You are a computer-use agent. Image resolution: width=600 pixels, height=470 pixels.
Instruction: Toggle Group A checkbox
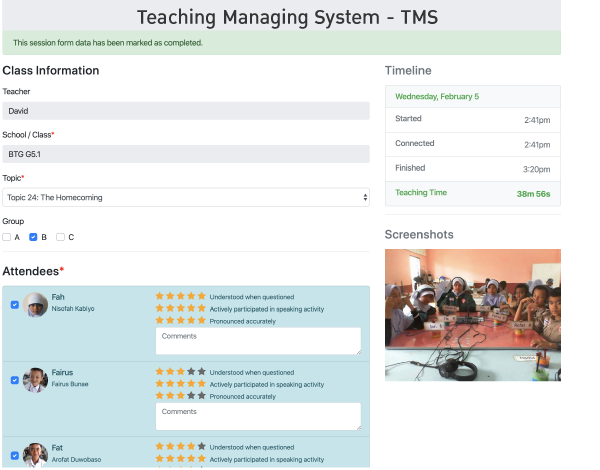[7, 237]
